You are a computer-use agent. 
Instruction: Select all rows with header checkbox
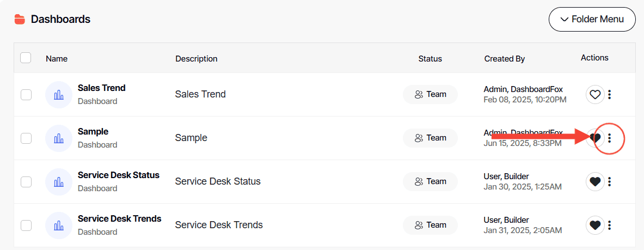coord(26,58)
